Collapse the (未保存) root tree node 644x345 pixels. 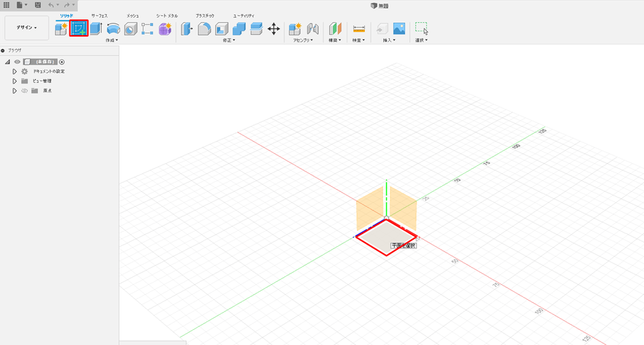7,62
